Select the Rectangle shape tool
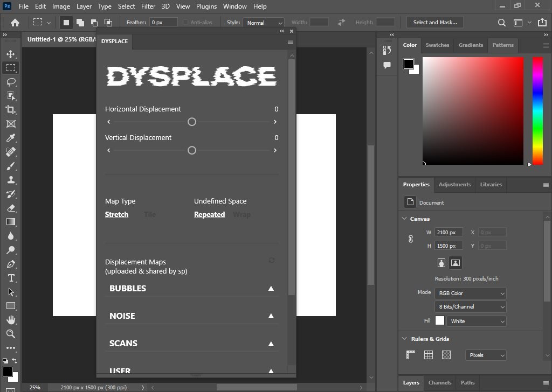Viewport: 552px width, 392px height. tap(11, 306)
